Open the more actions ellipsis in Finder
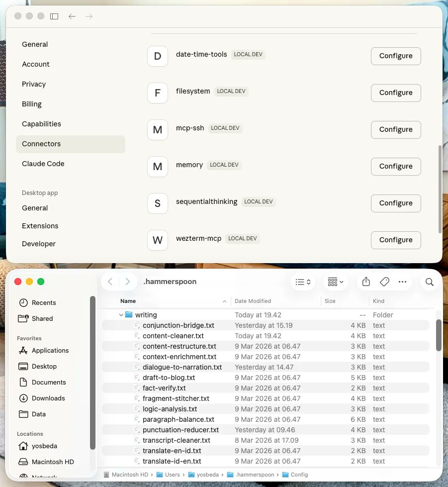The width and height of the screenshot is (448, 487). pyautogui.click(x=402, y=282)
